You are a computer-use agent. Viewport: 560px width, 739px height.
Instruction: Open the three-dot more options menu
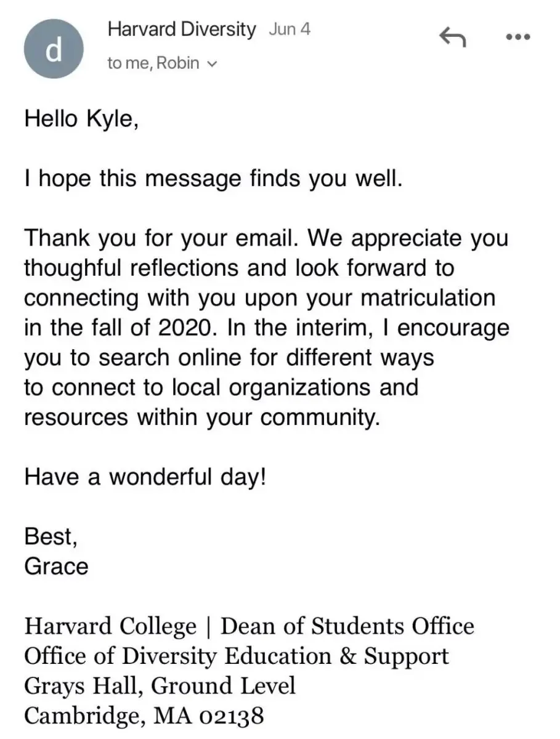tap(517, 38)
